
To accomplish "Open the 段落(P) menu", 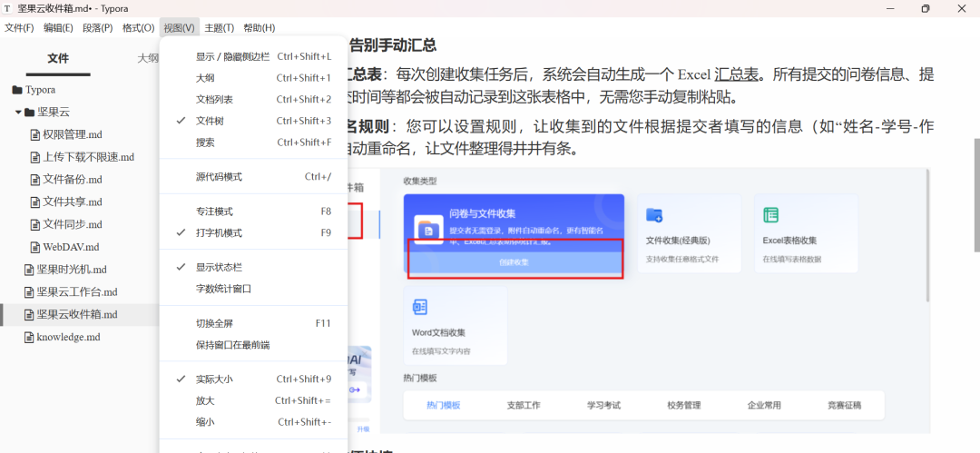I will click(x=97, y=28).
